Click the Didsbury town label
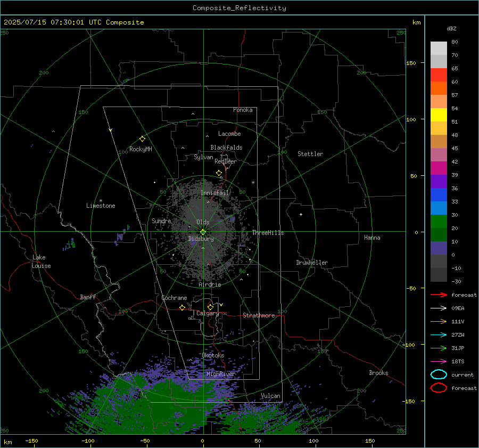Screen dimensions: 479x448 pos(201,239)
